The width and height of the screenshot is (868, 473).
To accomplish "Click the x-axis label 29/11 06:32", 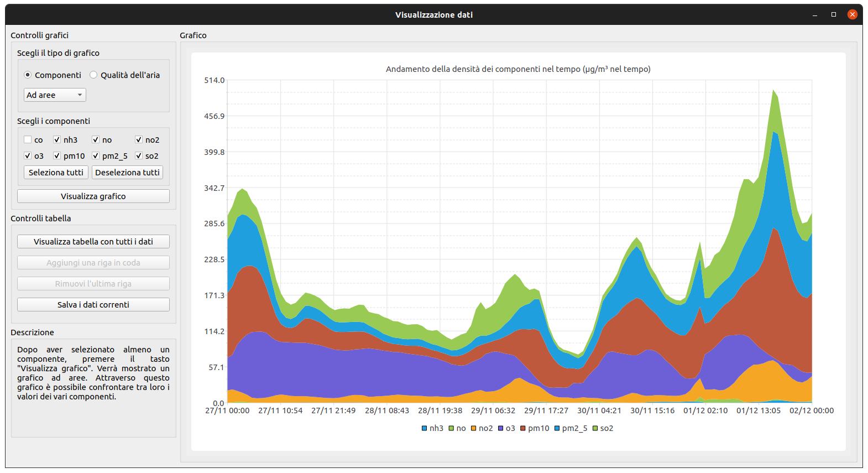I will (x=493, y=410).
